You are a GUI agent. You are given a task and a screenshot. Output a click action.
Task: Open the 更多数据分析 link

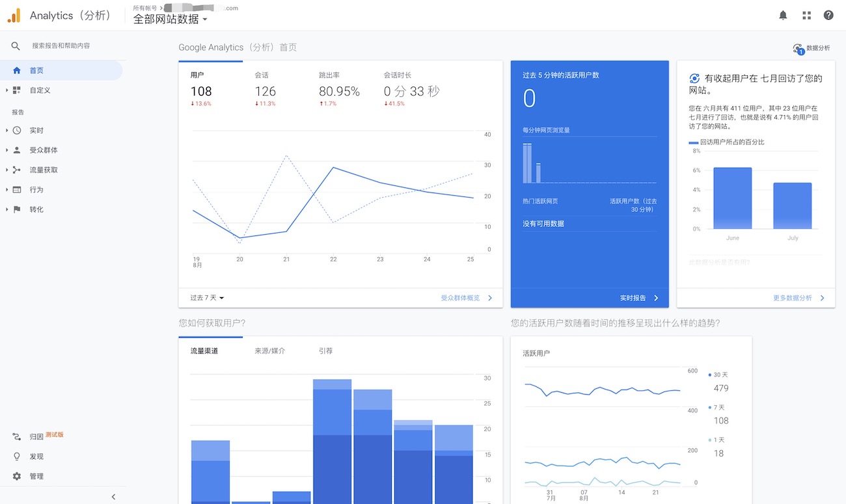(x=793, y=298)
